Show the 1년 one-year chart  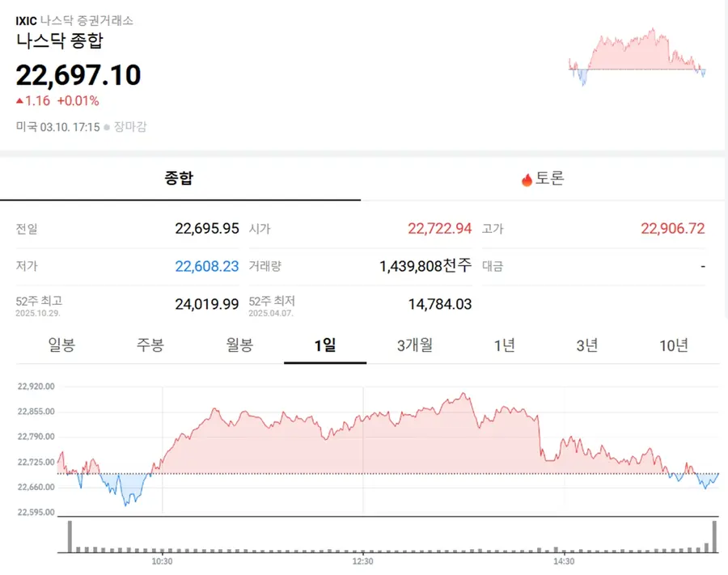504,345
